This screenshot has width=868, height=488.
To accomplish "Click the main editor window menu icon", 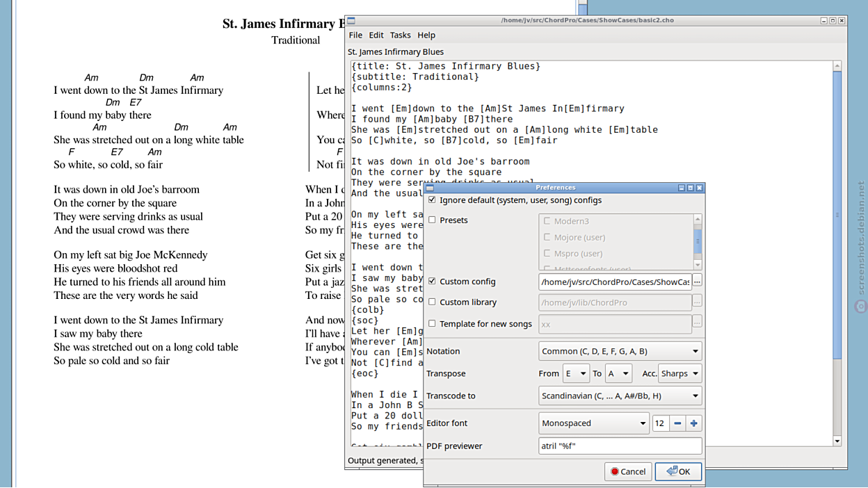I will (351, 21).
